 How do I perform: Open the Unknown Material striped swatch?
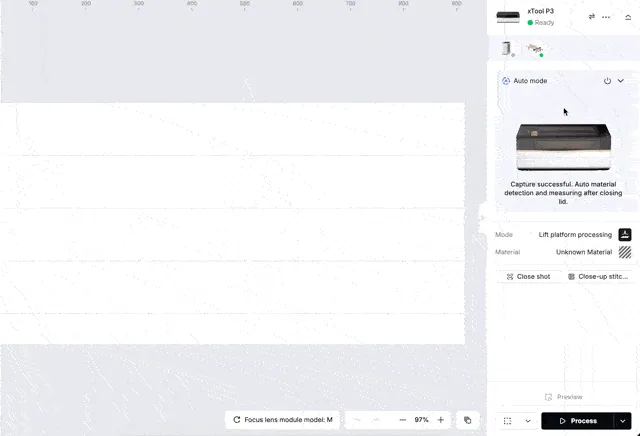[x=624, y=252]
